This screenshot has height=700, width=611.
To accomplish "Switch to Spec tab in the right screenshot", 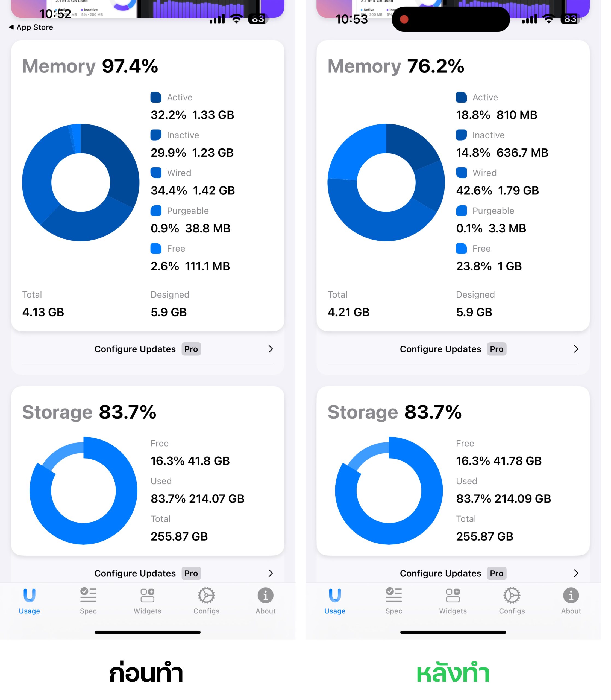I will tap(394, 596).
